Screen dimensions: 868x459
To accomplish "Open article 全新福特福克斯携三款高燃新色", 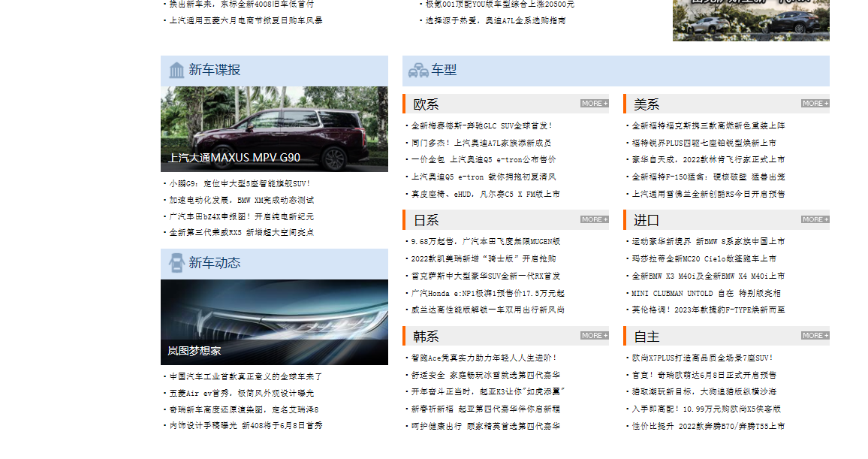I will click(x=709, y=125).
